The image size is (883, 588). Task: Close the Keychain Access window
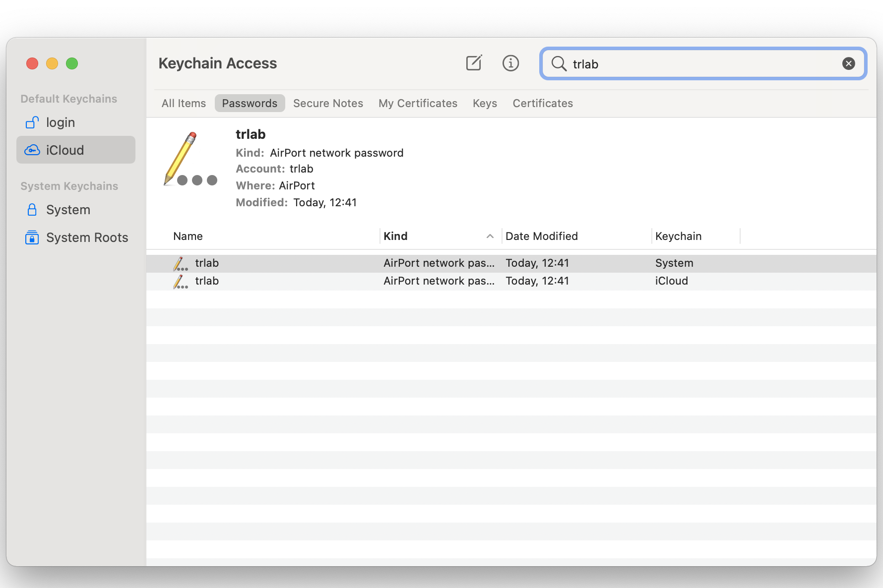click(32, 63)
